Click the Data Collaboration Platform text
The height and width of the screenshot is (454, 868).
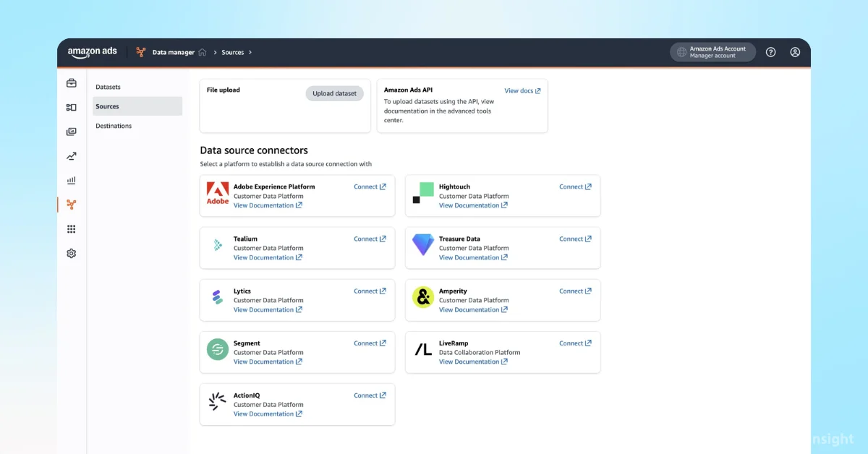(480, 353)
